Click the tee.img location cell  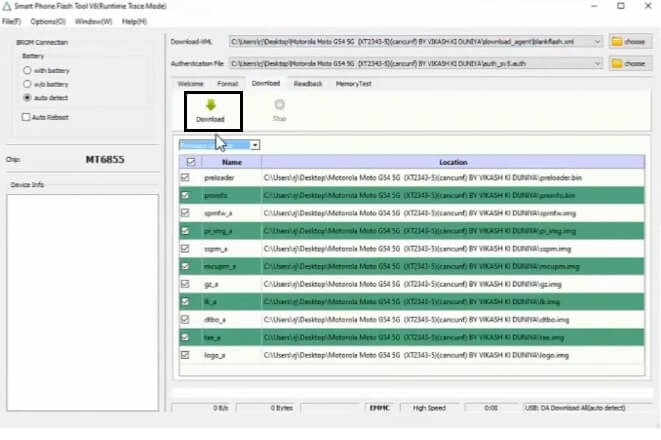(x=453, y=337)
